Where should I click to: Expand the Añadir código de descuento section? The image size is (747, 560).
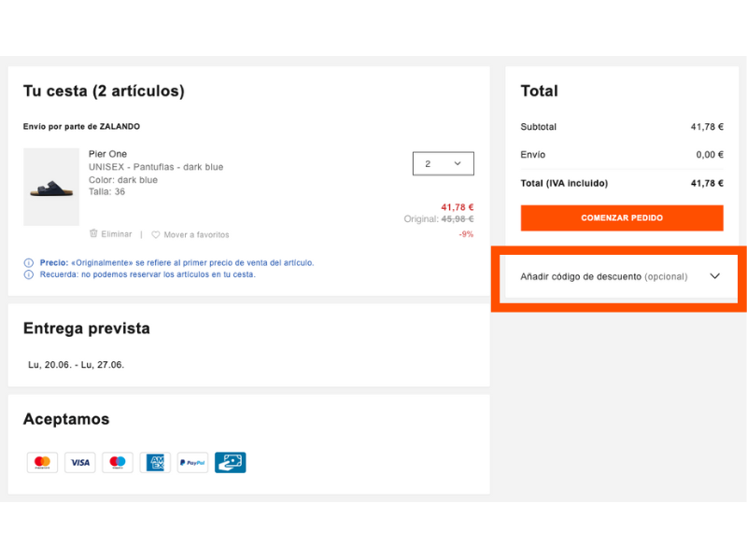[605, 276]
